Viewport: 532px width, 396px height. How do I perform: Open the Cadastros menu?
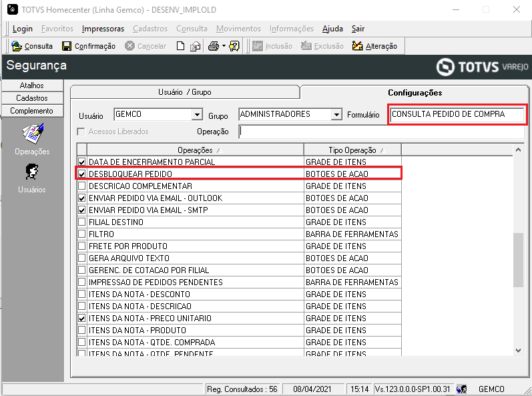pos(150,29)
